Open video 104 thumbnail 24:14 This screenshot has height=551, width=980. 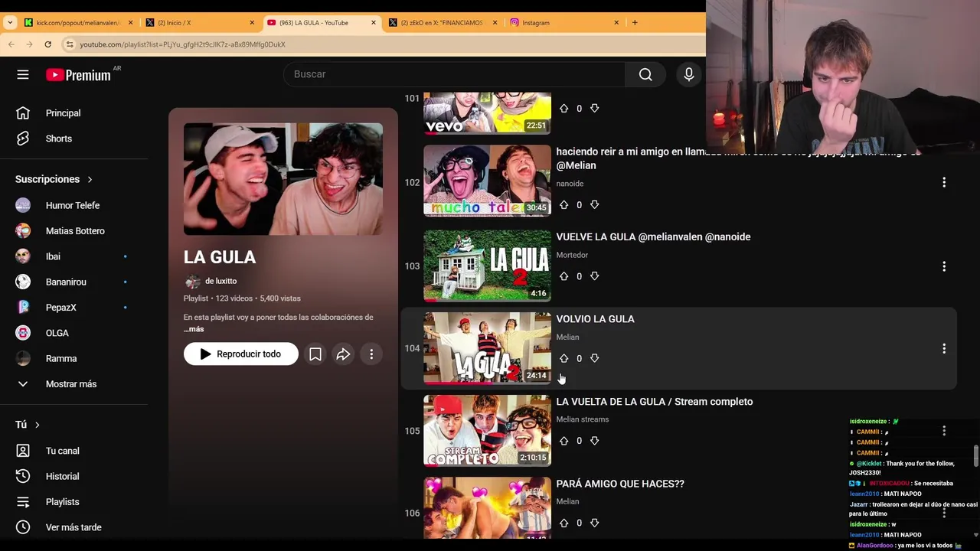pyautogui.click(x=487, y=347)
